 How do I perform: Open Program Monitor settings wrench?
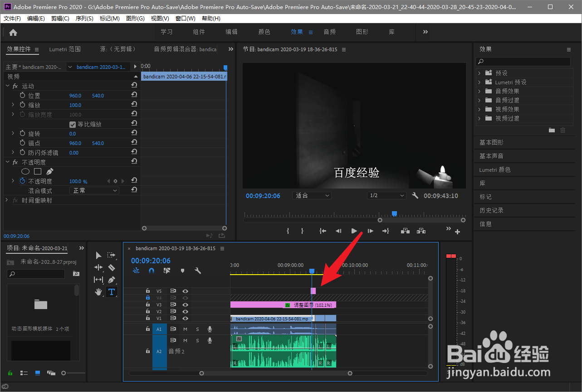[415, 196]
